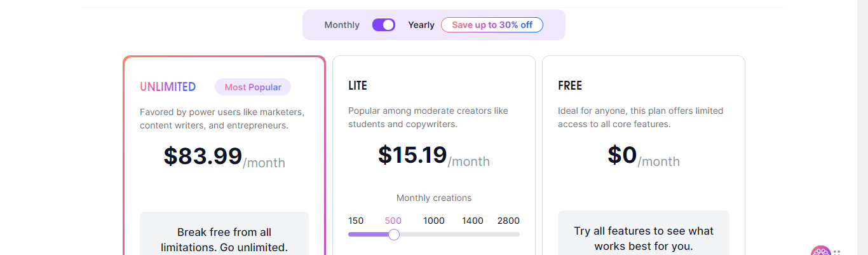Toggle the Monthly/Yearly billing switch
Viewport: 868px width, 255px height.
tap(384, 25)
